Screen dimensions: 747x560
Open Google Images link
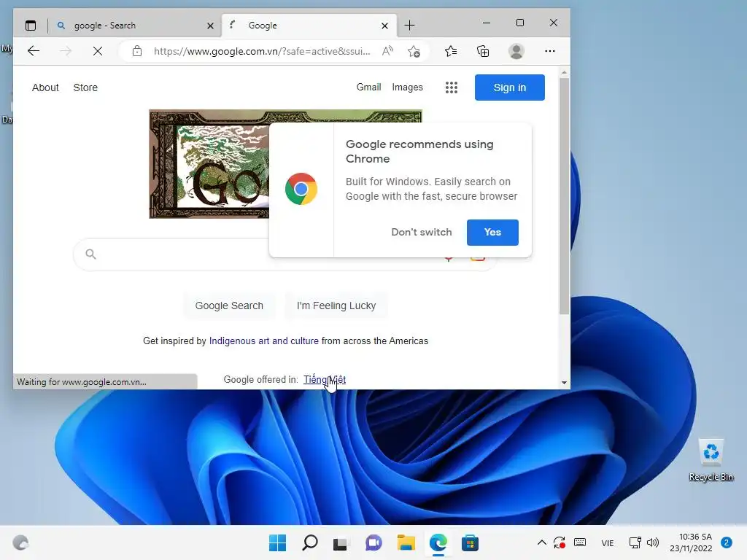pos(407,87)
